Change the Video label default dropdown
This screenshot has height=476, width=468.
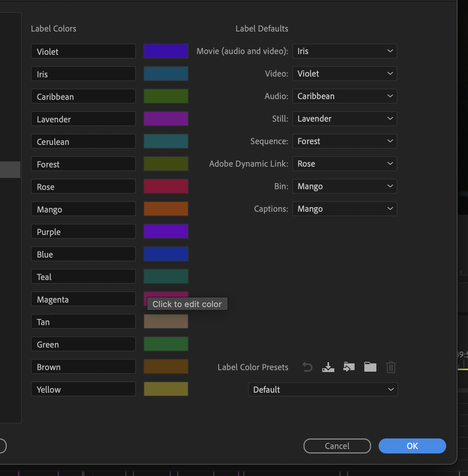[x=344, y=74]
